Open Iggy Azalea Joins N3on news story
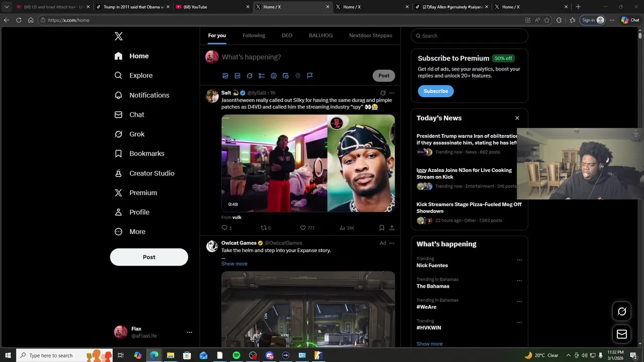This screenshot has height=362, width=644. 464,173
